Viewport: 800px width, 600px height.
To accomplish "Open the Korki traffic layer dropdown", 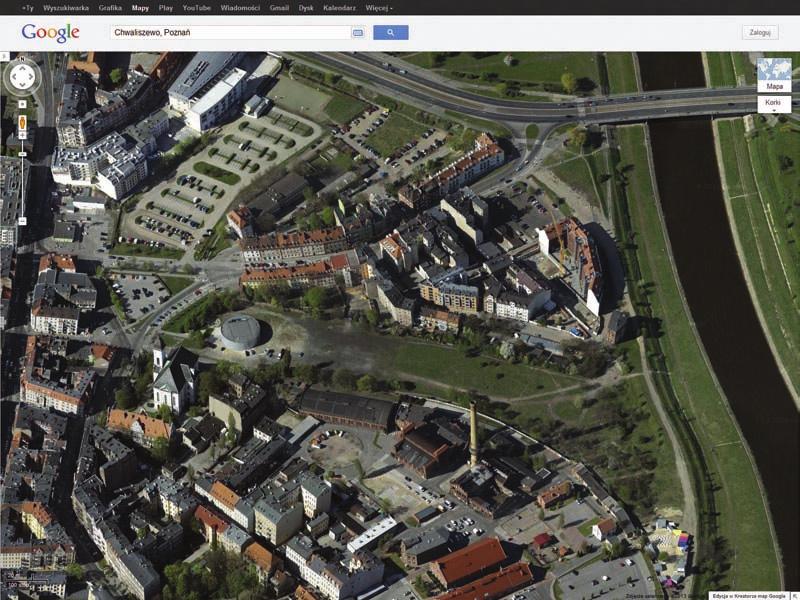I will click(774, 104).
